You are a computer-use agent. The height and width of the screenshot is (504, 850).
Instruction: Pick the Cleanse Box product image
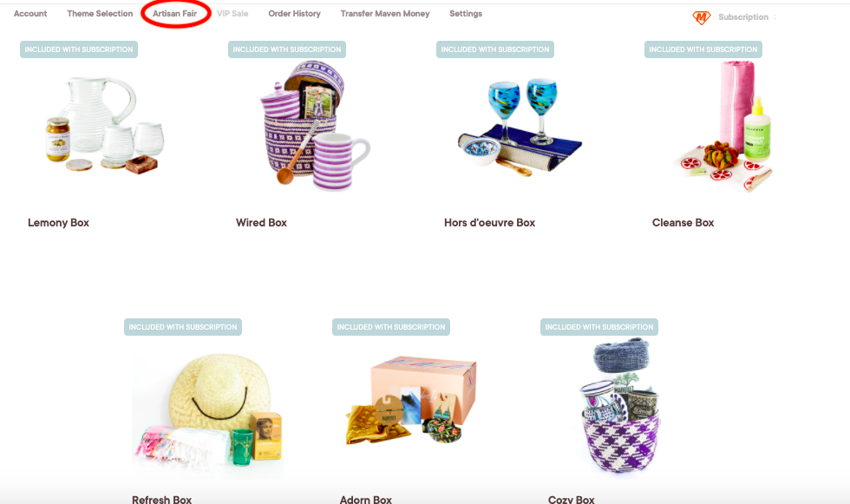[723, 126]
